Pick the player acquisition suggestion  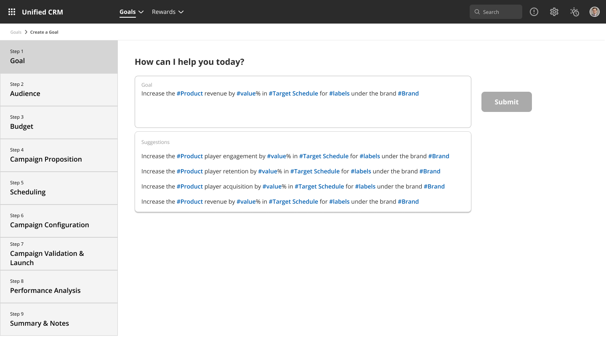[x=293, y=186]
